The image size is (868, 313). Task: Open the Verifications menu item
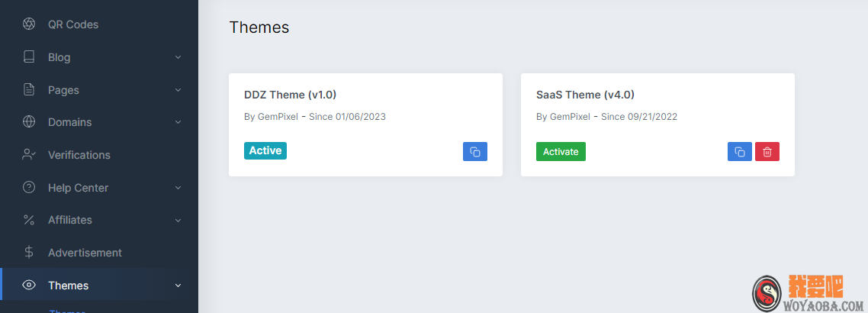[79, 155]
